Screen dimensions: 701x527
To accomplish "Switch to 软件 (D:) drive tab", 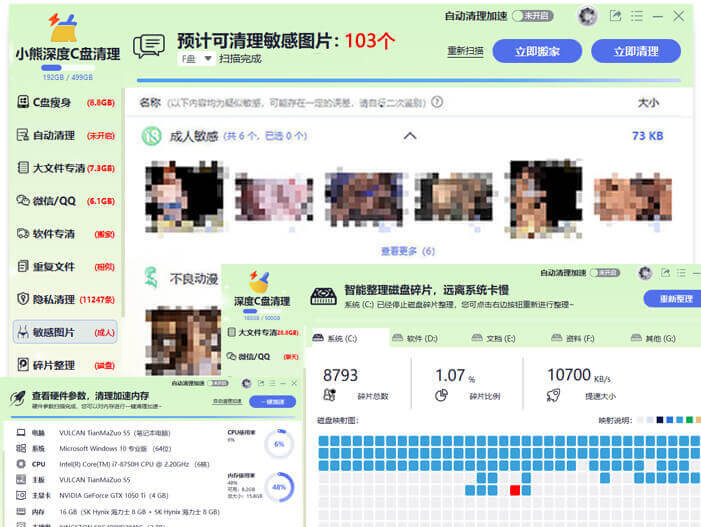I will 414,338.
